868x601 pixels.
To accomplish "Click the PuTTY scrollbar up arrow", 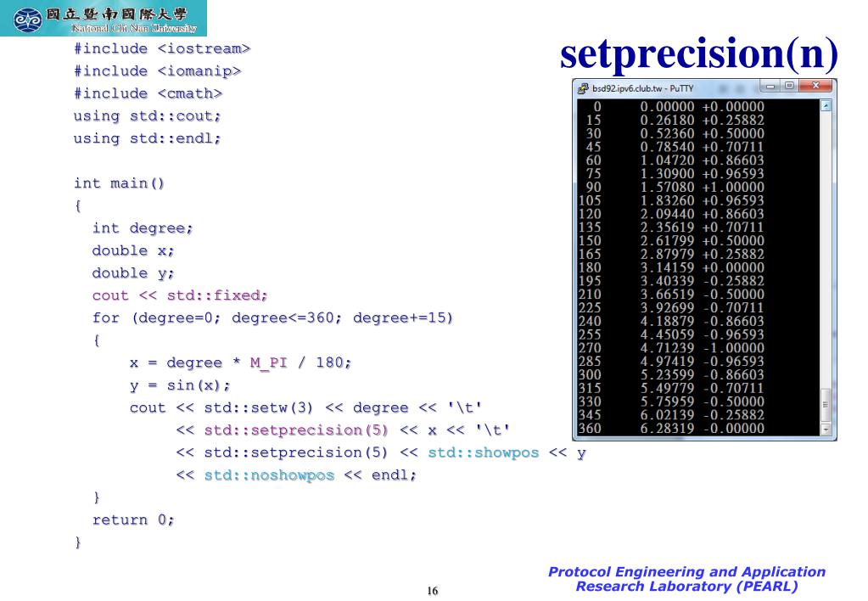I will [x=826, y=106].
